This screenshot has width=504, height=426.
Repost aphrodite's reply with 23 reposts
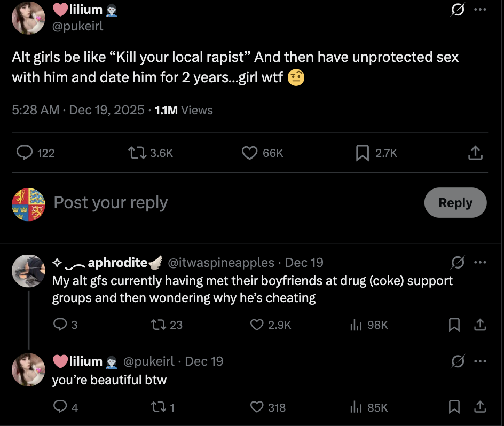[157, 325]
